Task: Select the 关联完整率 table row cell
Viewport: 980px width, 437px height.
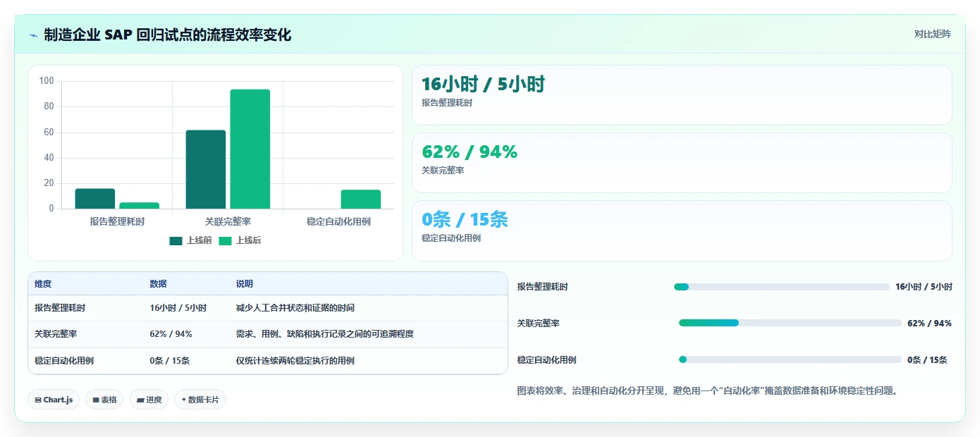Action: point(56,334)
